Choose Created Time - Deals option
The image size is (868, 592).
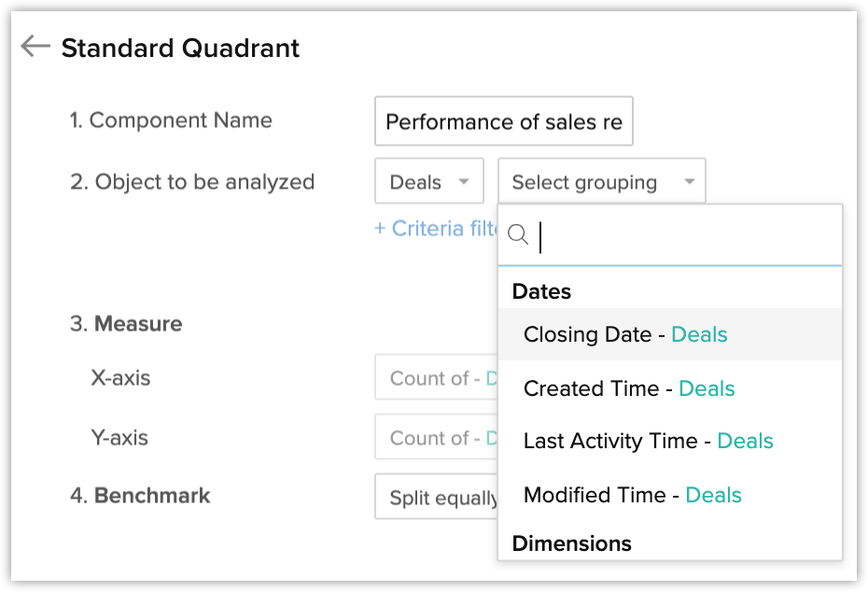pos(629,388)
